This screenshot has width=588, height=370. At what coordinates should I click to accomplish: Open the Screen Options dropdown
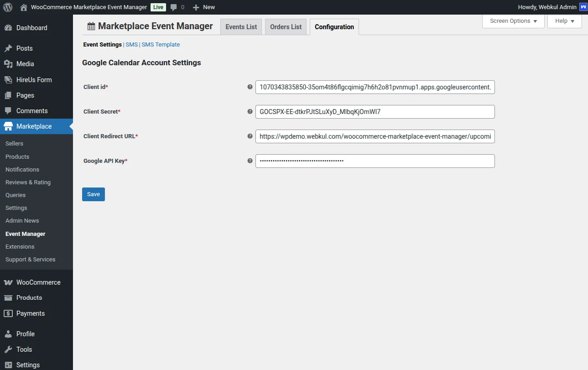click(513, 21)
